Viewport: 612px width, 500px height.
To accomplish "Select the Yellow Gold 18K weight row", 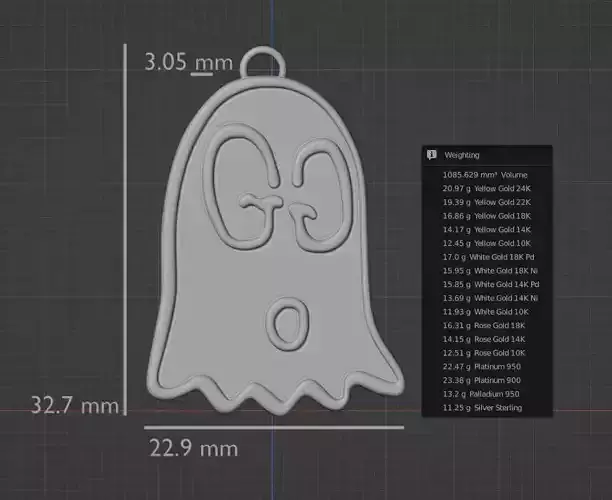I will 487,216.
